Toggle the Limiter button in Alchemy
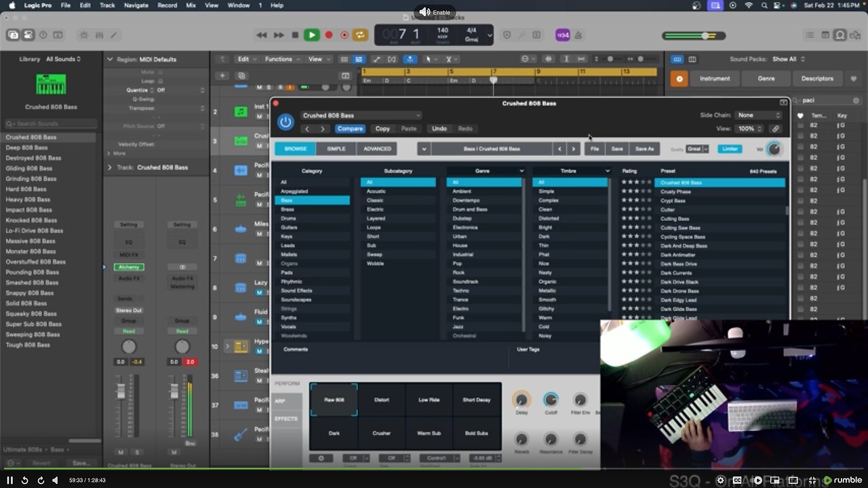The height and width of the screenshot is (488, 868). coord(730,148)
